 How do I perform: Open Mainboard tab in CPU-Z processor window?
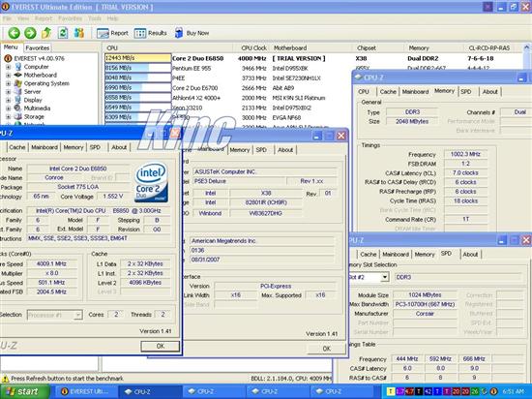44,147
